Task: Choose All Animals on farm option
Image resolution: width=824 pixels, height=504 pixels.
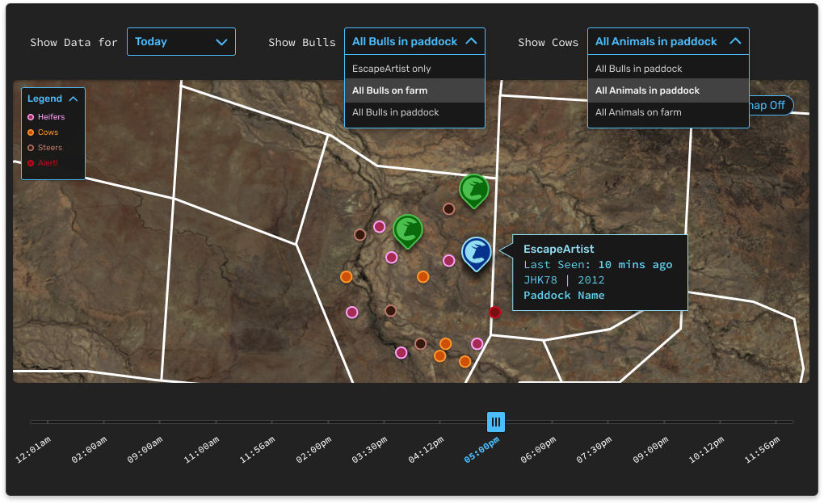Action: (668, 112)
